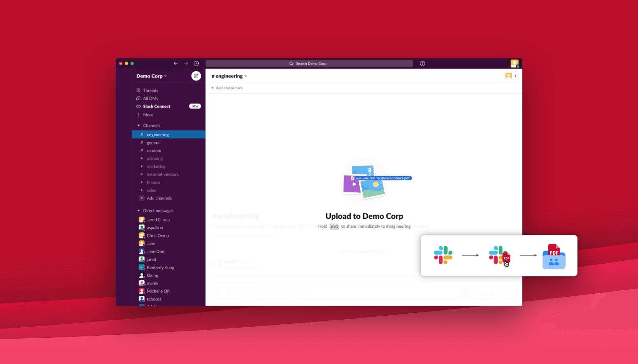Click the Threads icon in sidebar
This screenshot has height=364, width=638.
click(138, 90)
